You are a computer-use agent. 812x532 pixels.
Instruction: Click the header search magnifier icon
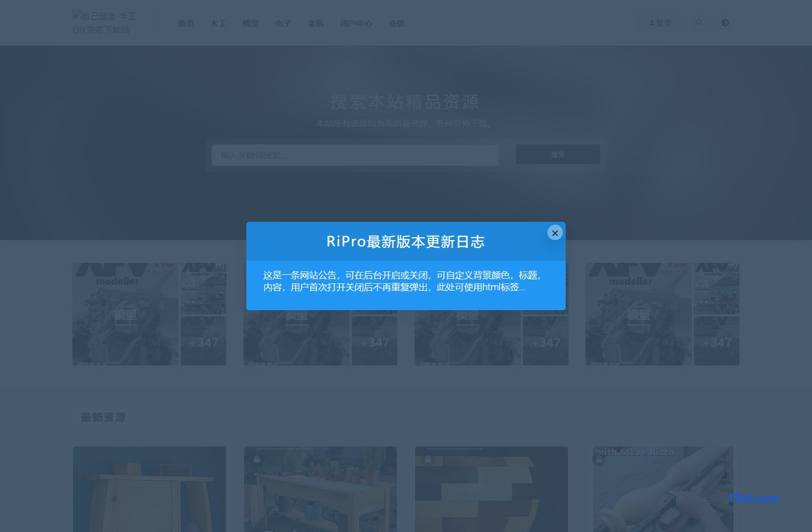tap(699, 23)
